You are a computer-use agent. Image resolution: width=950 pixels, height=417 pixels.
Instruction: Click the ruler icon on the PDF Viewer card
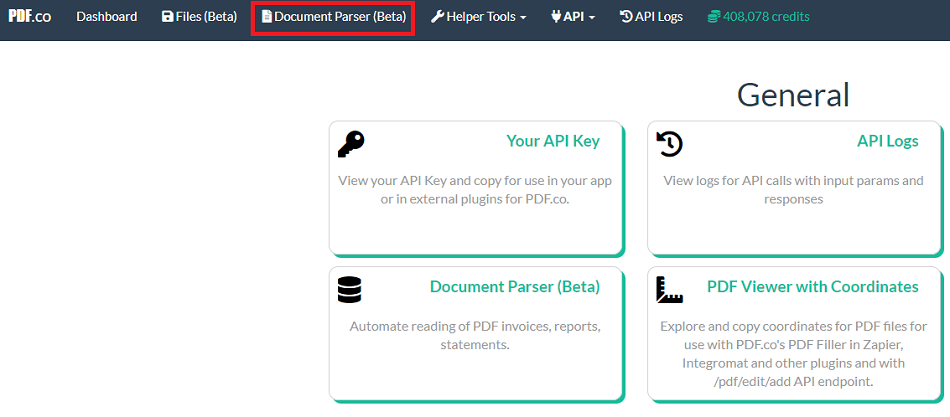[x=669, y=290]
